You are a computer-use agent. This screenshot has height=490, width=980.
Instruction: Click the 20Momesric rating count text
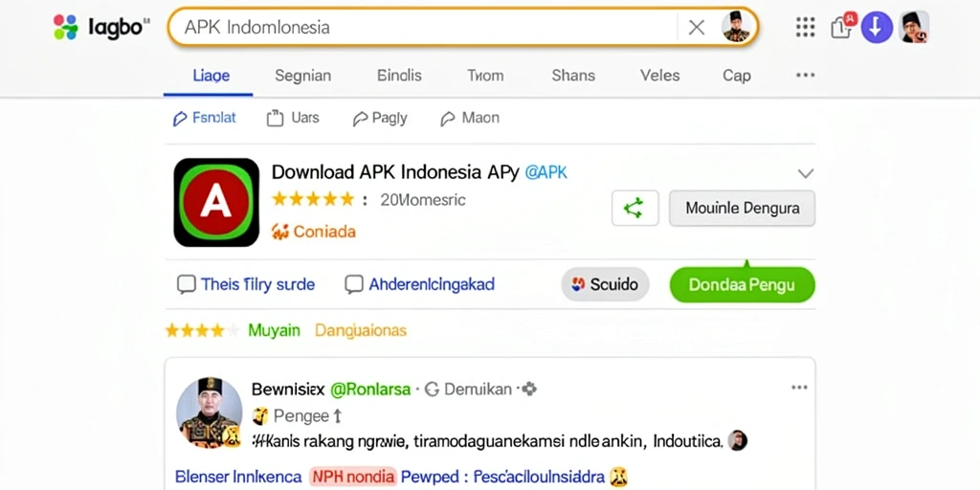pyautogui.click(x=422, y=200)
